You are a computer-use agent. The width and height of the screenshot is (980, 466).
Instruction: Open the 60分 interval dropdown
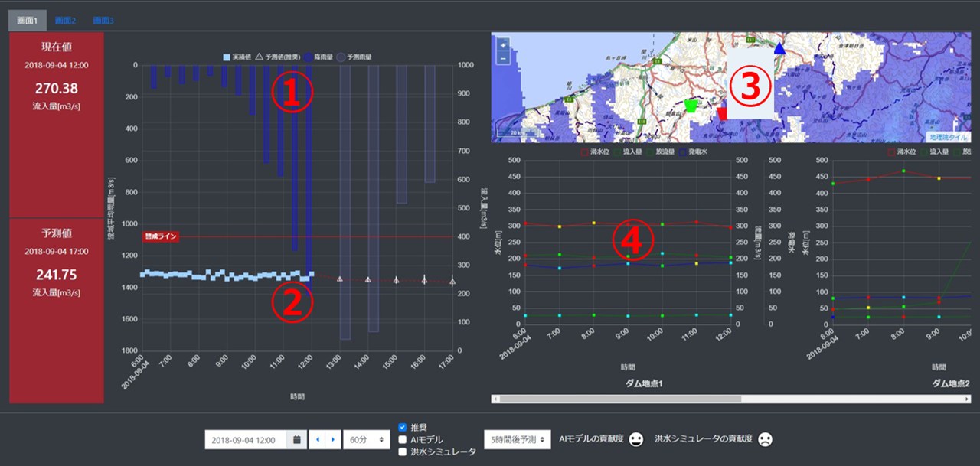point(362,440)
